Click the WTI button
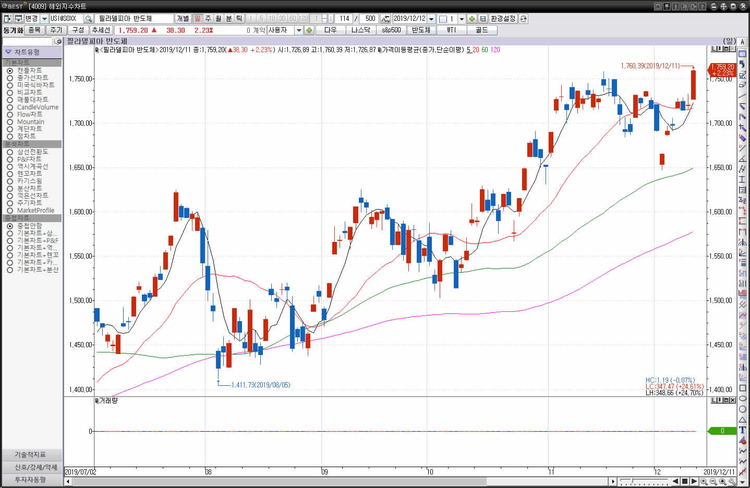Screen dimensions: 750x488 pos(451,30)
